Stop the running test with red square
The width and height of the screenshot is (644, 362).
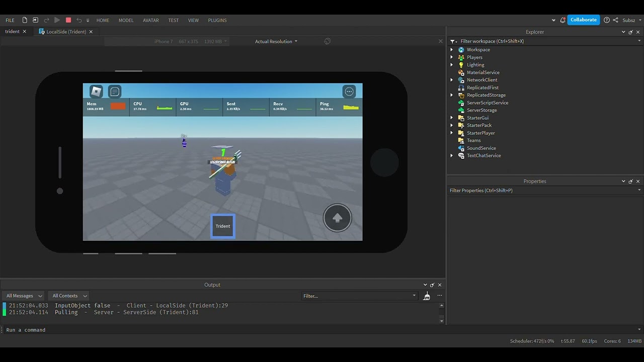68,20
